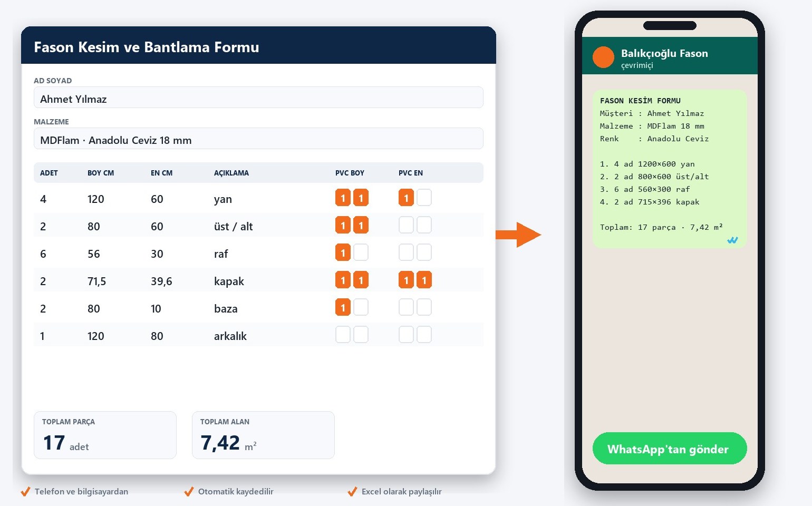Enable second PVC EN box in arkalık row
Screen dimensions: 812x506
[x=424, y=335]
